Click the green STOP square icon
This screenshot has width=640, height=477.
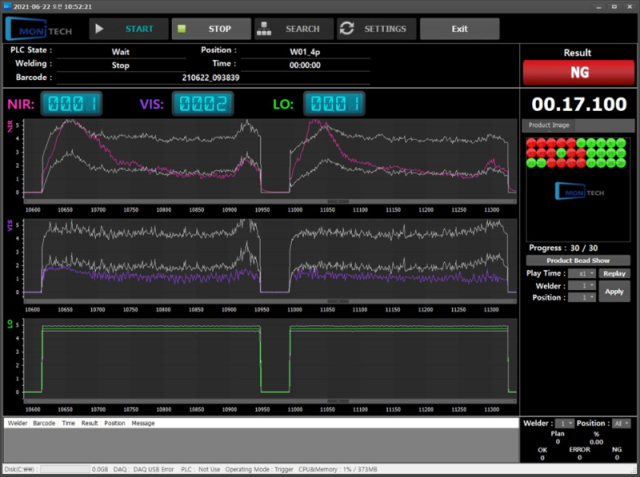183,29
